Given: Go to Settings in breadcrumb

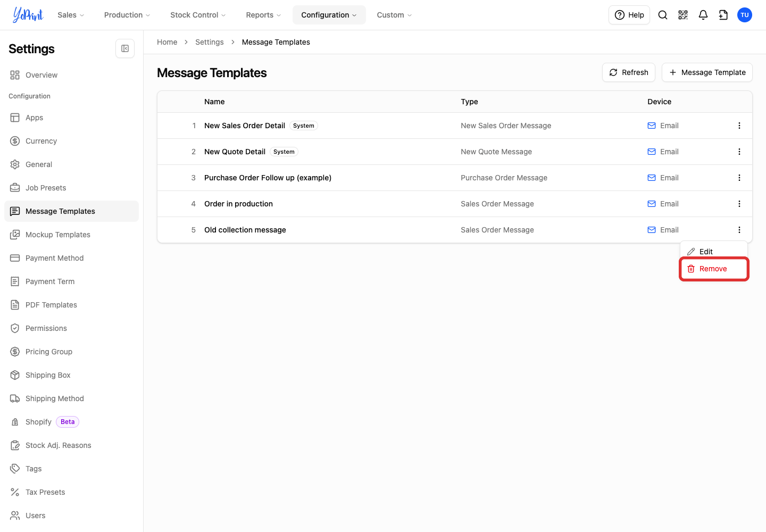Looking at the screenshot, I should coord(210,42).
